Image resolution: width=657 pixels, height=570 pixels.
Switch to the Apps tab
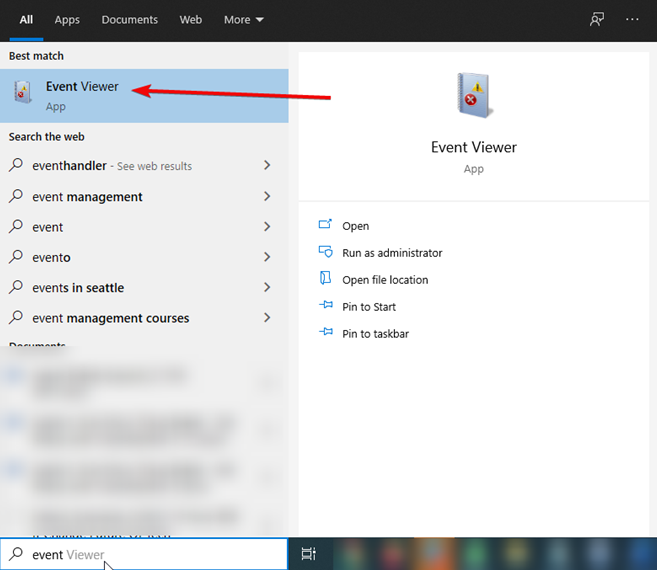(67, 20)
